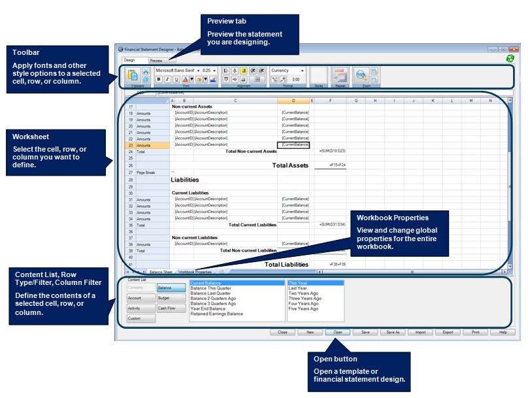Switch to the Preview tab
Screen dimensions: 532x398
(x=156, y=61)
